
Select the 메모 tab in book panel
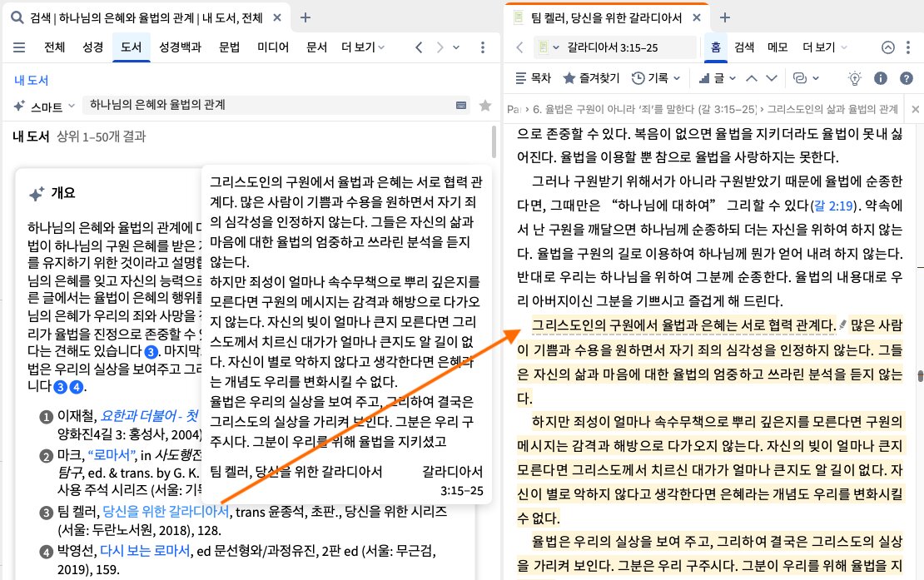tap(777, 47)
